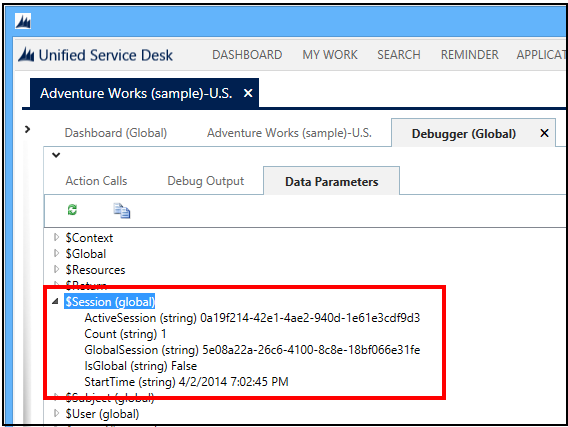Open DASHBOARD in the toolbar

247,55
